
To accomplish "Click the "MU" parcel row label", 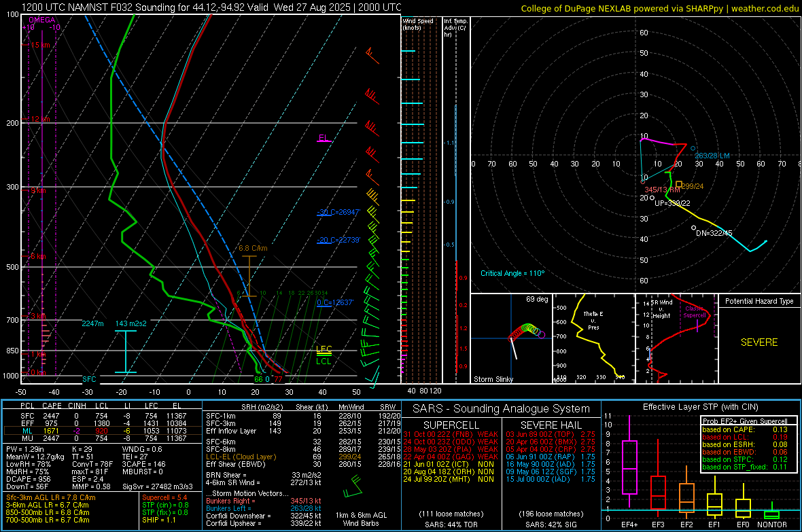I will [x=27, y=438].
